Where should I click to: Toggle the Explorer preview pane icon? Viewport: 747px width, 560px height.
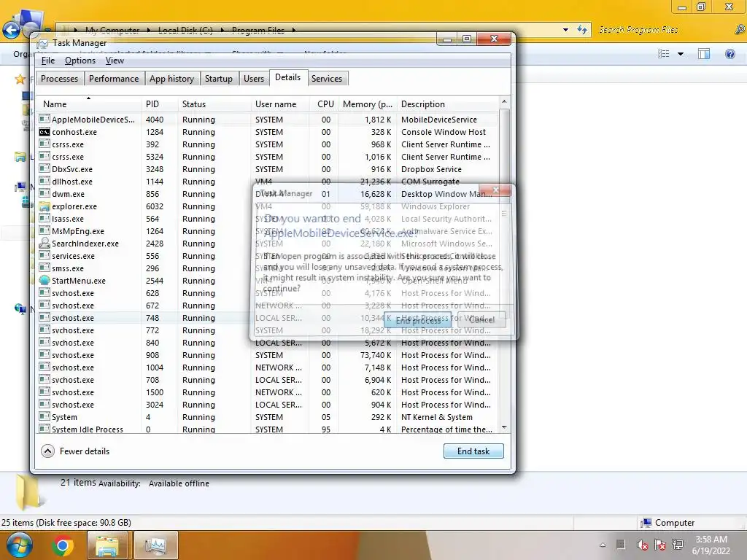click(704, 54)
